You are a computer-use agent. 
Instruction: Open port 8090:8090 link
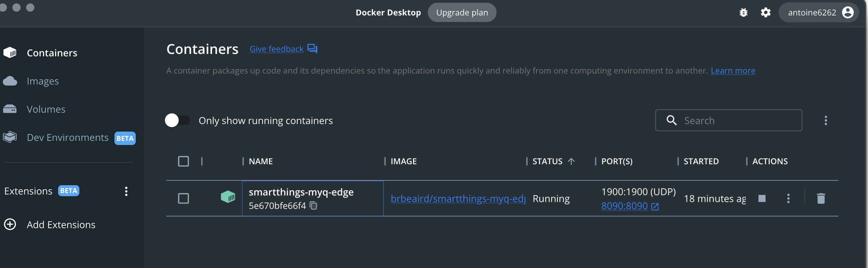click(624, 206)
